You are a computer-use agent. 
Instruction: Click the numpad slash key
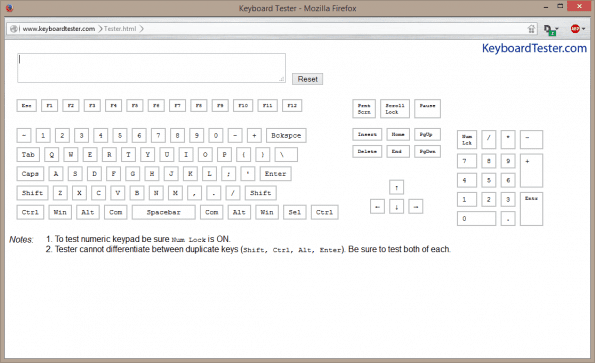(x=488, y=140)
